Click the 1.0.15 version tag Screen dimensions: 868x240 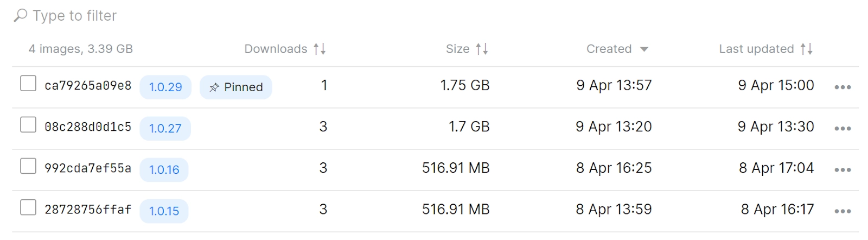coord(164,211)
